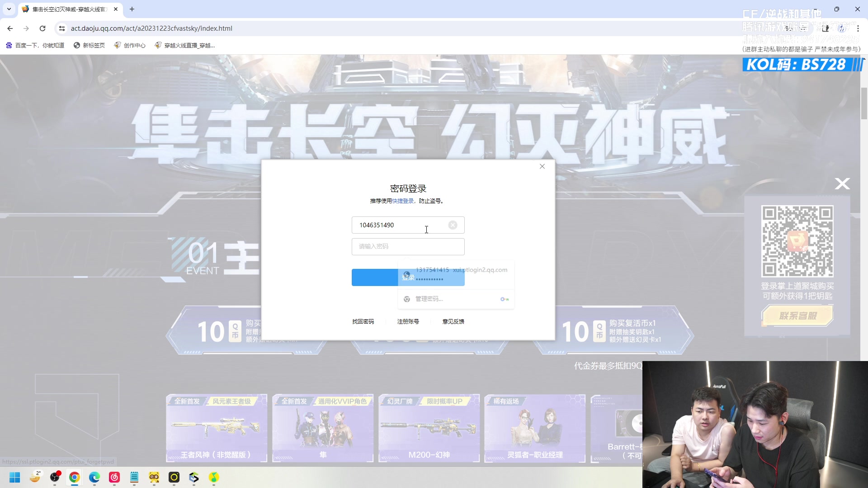Click the QR code image
The image size is (868, 488).
(797, 241)
